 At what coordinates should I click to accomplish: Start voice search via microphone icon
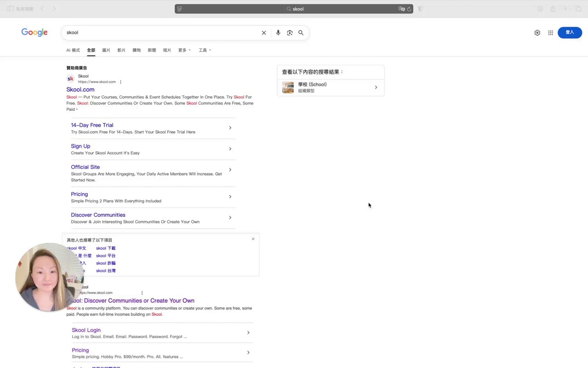[x=278, y=33]
